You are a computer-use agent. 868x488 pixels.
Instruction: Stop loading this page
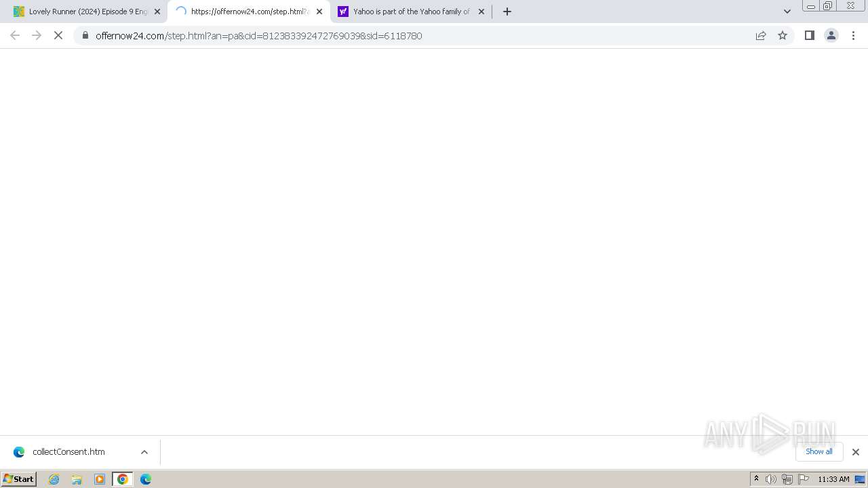click(58, 35)
